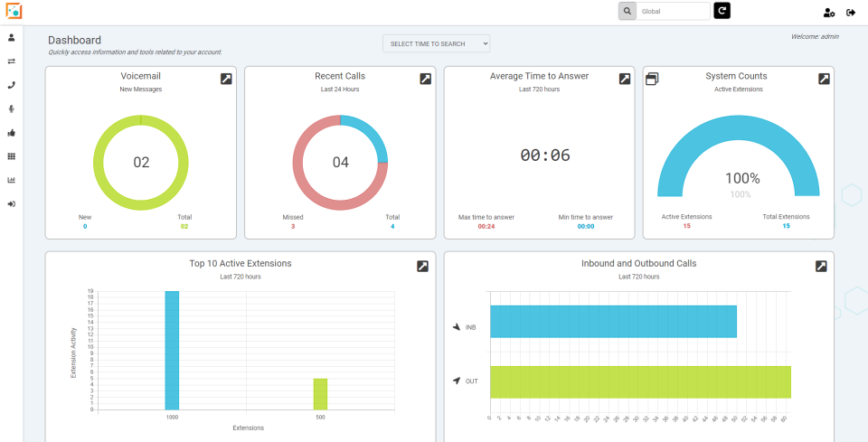Open the phone sidebar icon
Image resolution: width=868 pixels, height=442 pixels.
[x=11, y=85]
